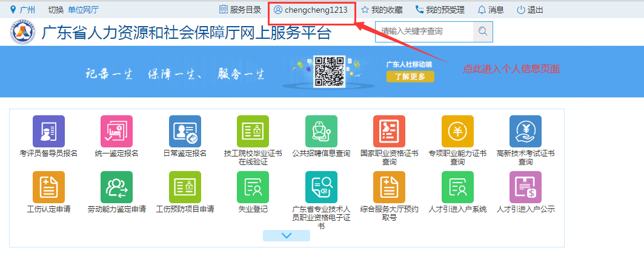Click 了解更多 banner button
Viewport: 644px width, 256px height.
pyautogui.click(x=410, y=76)
